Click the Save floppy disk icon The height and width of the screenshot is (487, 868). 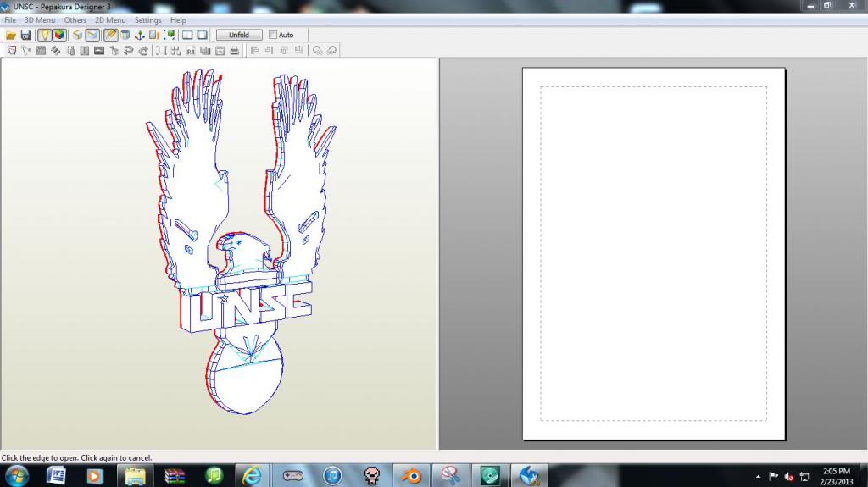pos(26,35)
